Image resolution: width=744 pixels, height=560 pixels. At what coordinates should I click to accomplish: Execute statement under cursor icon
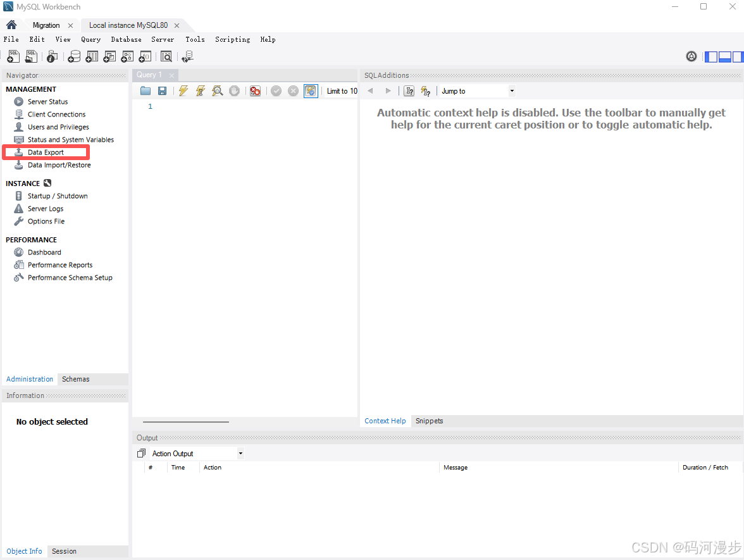click(200, 90)
